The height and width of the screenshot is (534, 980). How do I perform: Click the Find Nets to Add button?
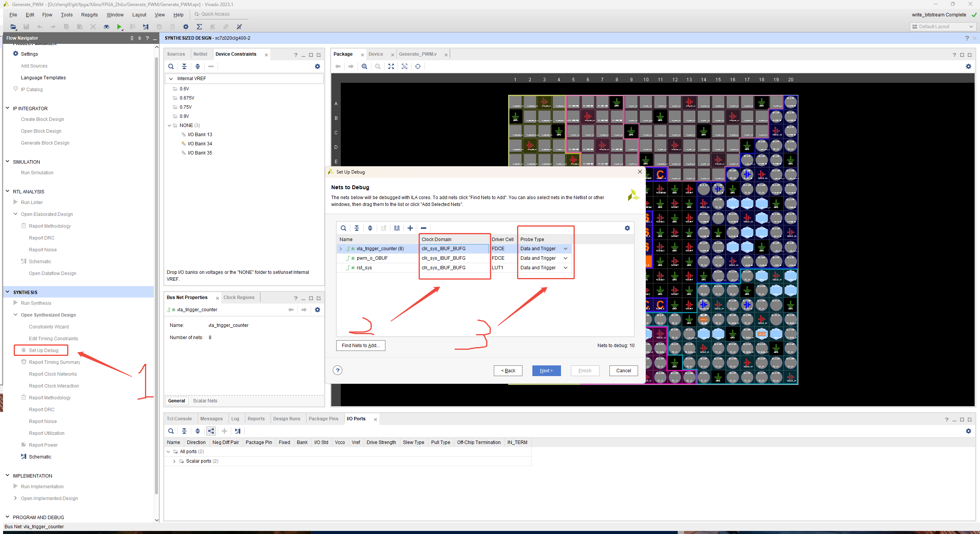point(360,346)
